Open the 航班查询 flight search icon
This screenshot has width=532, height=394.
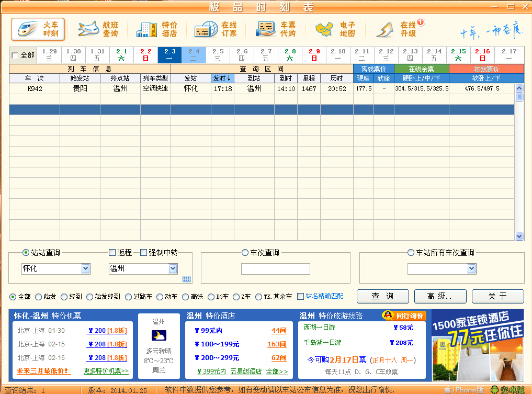coord(98,29)
